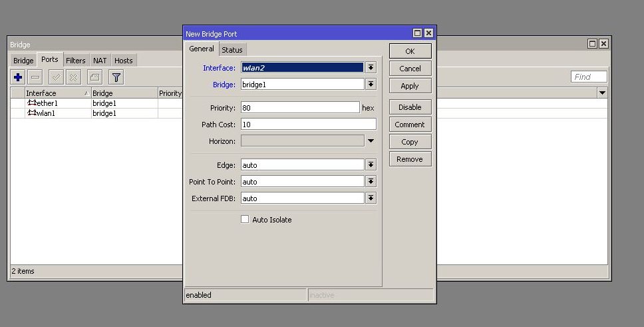Screen dimensions: 644x327
Task: Click the Point To Point auto field
Action: (x=302, y=181)
